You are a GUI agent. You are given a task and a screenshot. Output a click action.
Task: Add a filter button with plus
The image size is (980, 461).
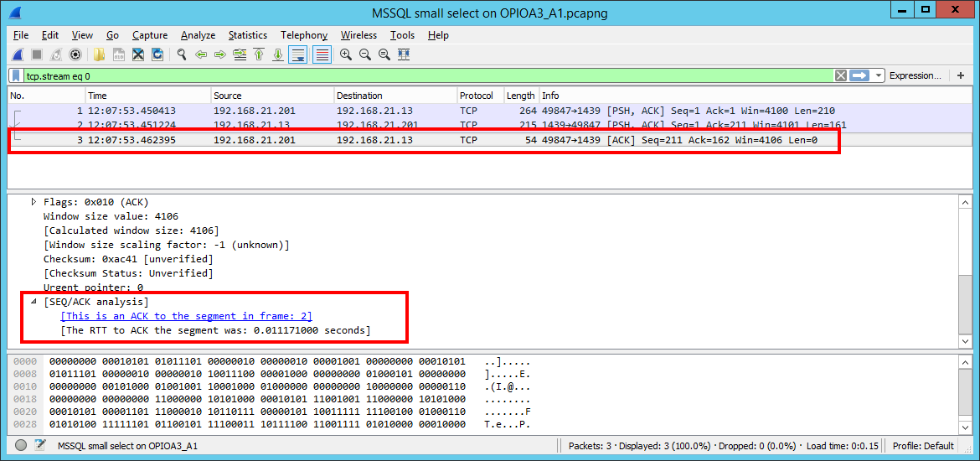(961, 75)
